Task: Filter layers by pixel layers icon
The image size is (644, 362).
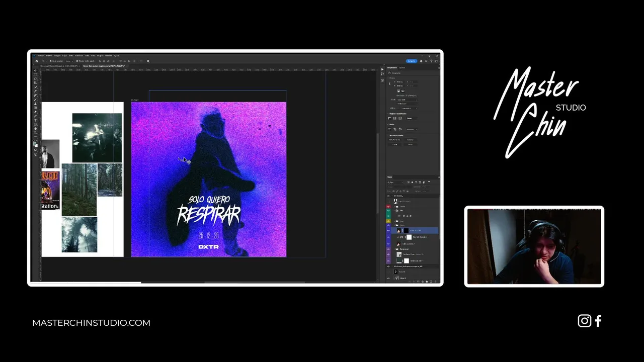Action: 409,182
